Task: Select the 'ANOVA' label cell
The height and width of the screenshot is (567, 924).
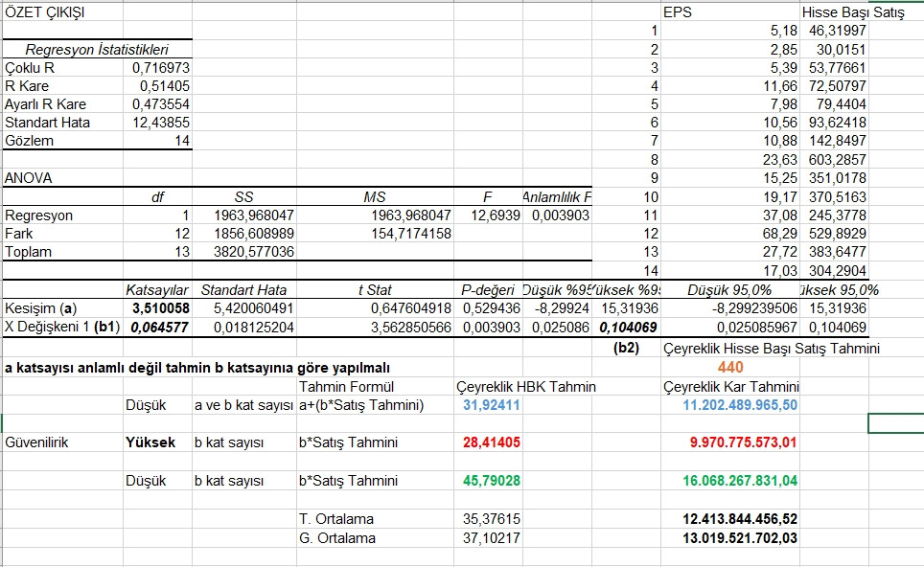Action: pos(29,178)
